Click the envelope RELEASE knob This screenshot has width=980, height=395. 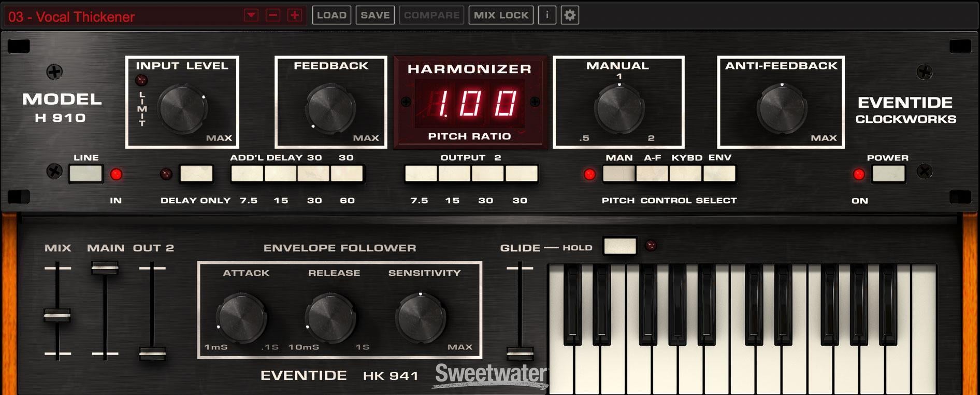click(330, 318)
